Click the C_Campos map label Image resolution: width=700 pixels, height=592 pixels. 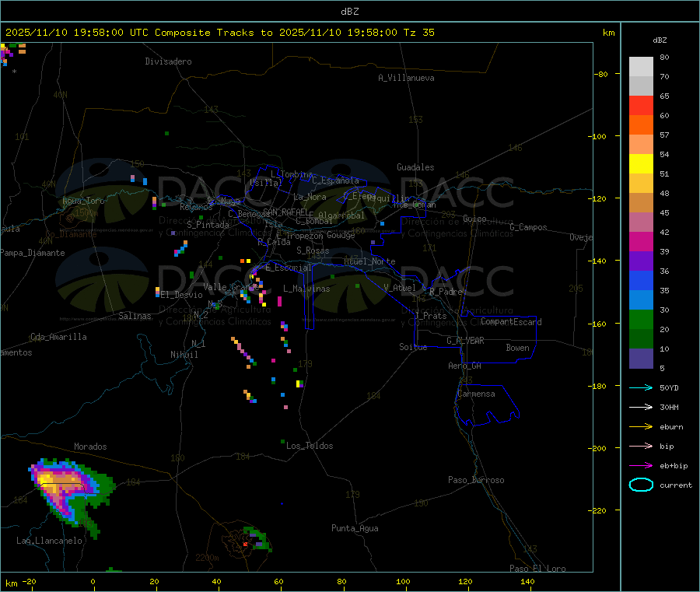(528, 227)
